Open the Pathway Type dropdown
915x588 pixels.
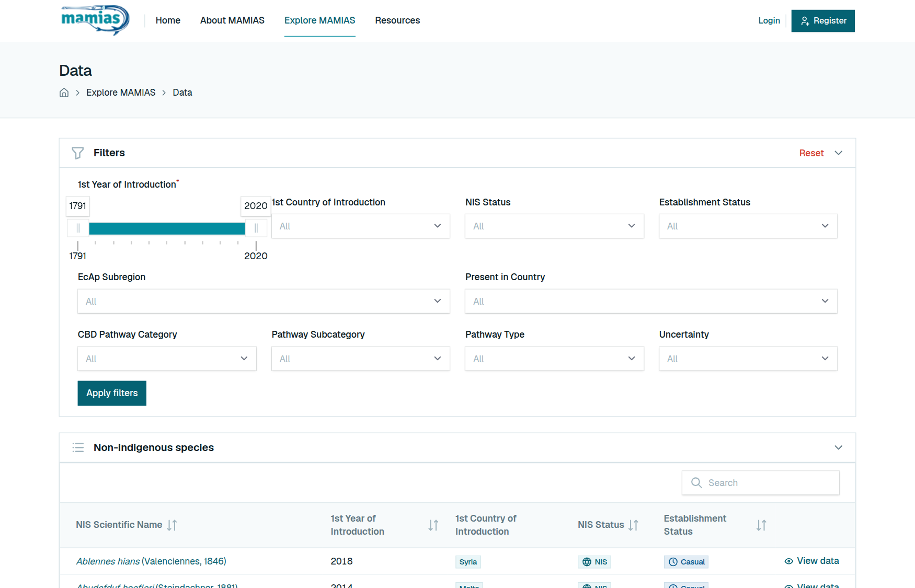(554, 359)
